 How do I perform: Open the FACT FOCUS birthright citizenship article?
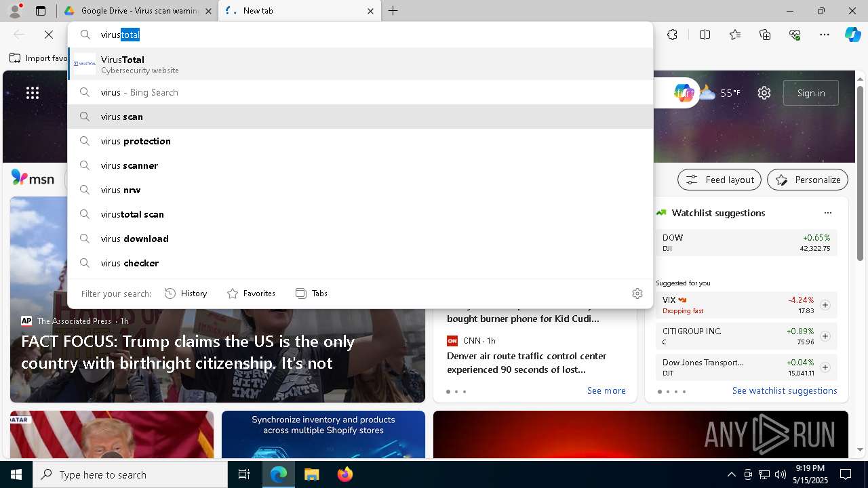click(x=188, y=352)
